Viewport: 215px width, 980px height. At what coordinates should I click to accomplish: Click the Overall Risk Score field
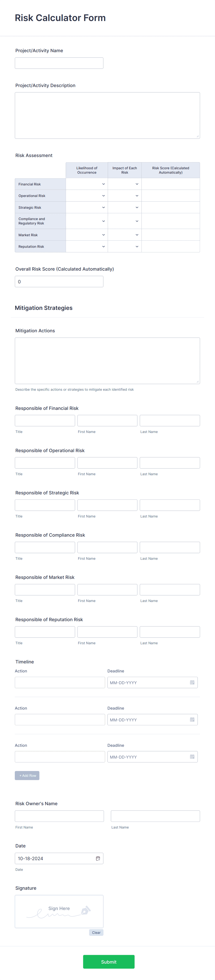pyautogui.click(x=59, y=281)
